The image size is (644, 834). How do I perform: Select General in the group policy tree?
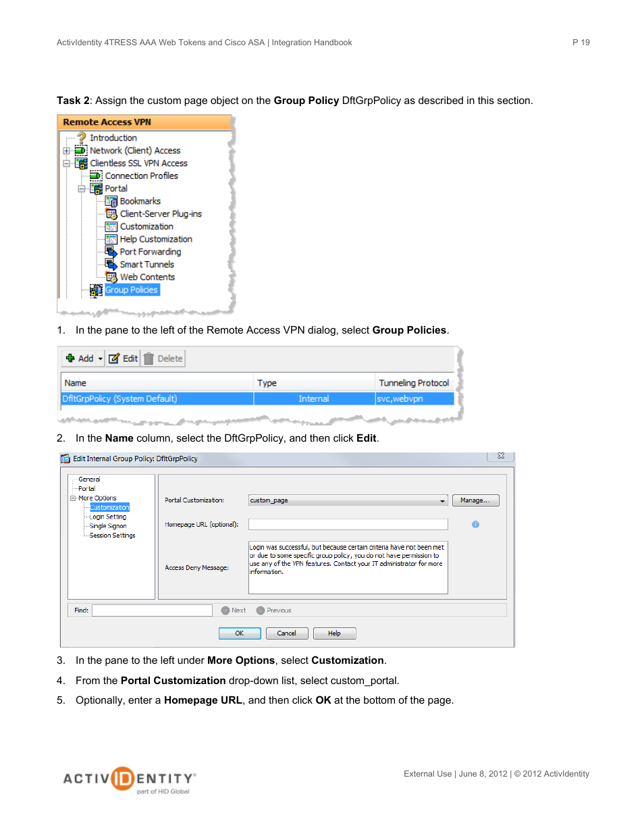click(89, 479)
